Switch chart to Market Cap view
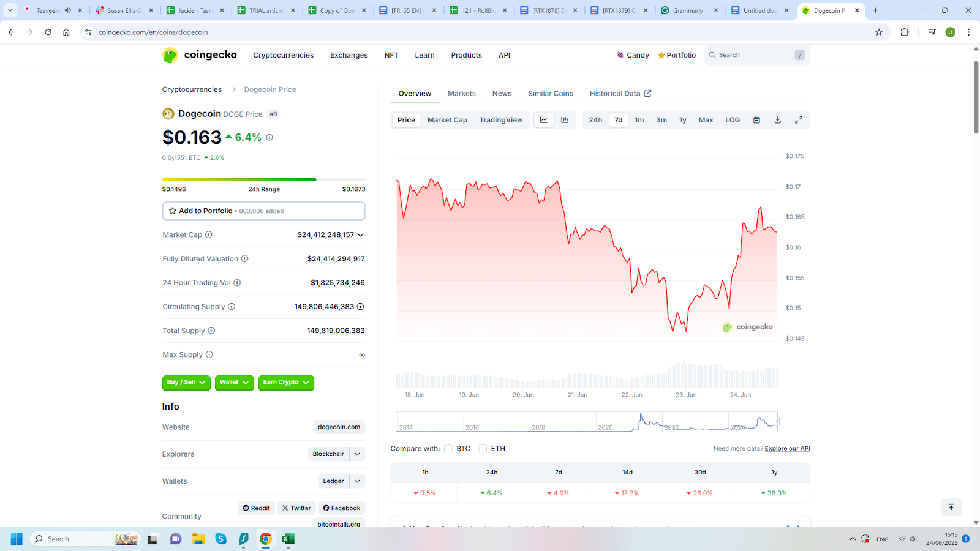The height and width of the screenshot is (551, 980). (x=447, y=120)
